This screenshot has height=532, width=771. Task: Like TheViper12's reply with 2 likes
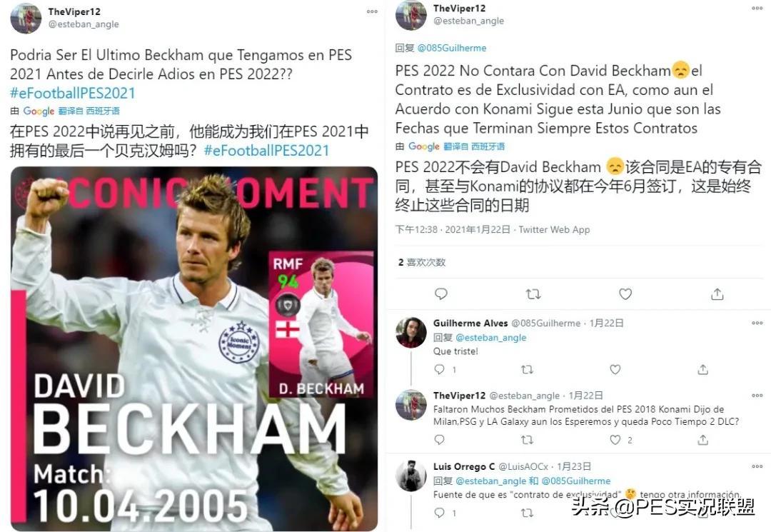click(615, 440)
